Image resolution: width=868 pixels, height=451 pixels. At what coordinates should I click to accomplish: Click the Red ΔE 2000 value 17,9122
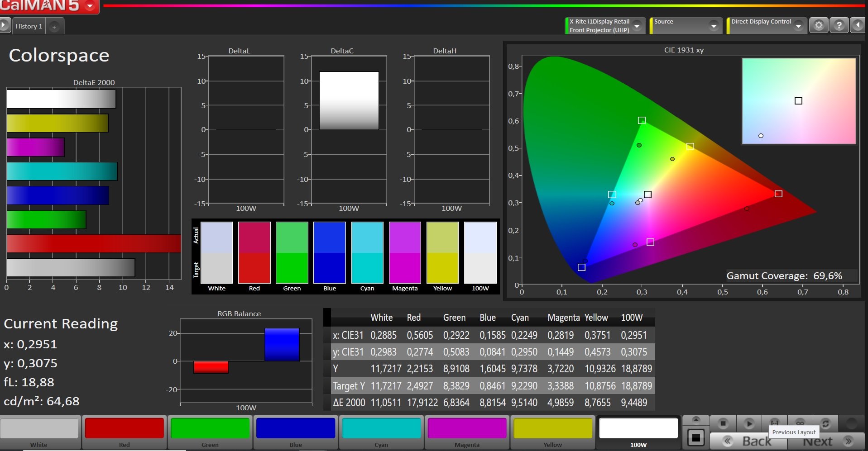(x=422, y=403)
